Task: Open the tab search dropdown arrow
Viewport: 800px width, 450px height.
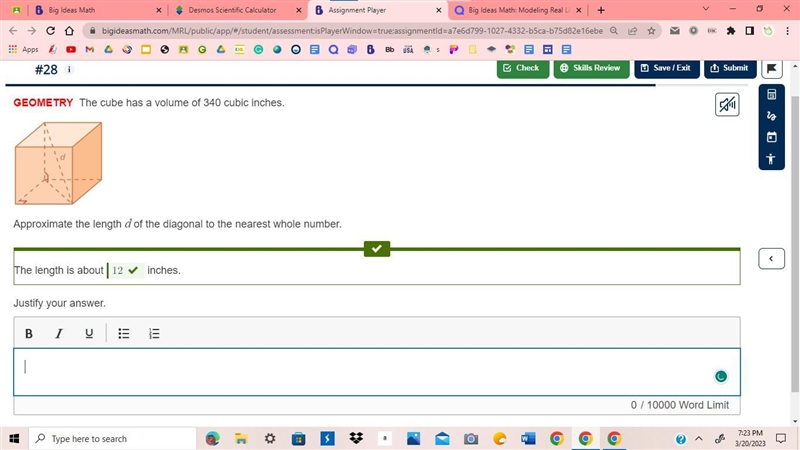Action: 706,9
